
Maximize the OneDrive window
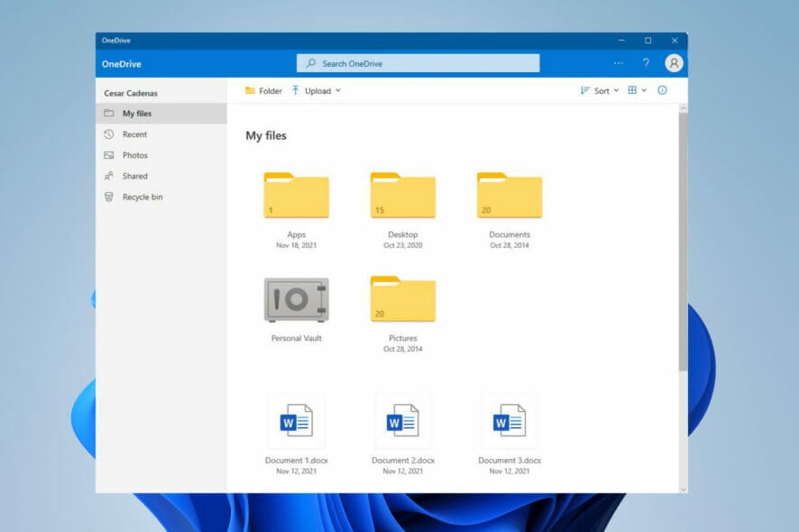point(647,41)
